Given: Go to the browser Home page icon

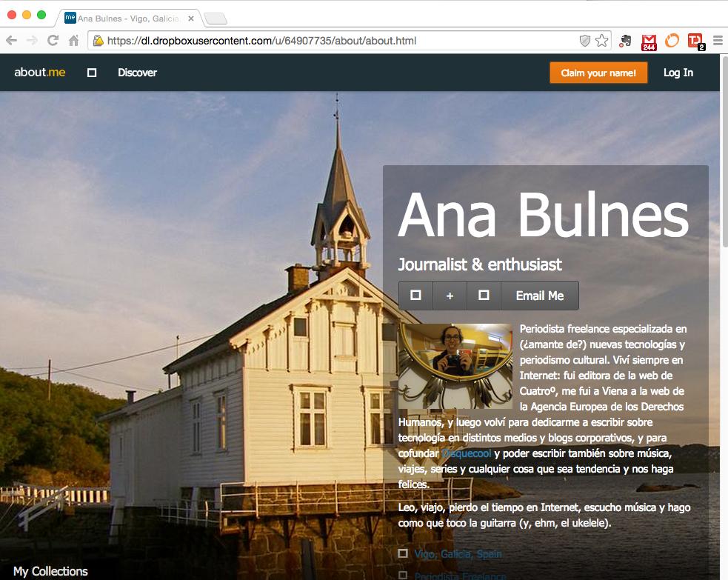Looking at the screenshot, I should point(73,41).
